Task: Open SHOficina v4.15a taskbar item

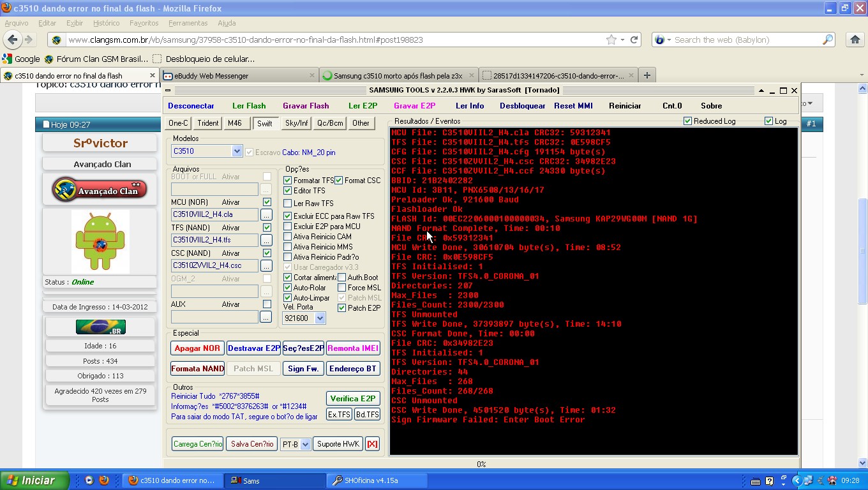Action: click(x=377, y=480)
